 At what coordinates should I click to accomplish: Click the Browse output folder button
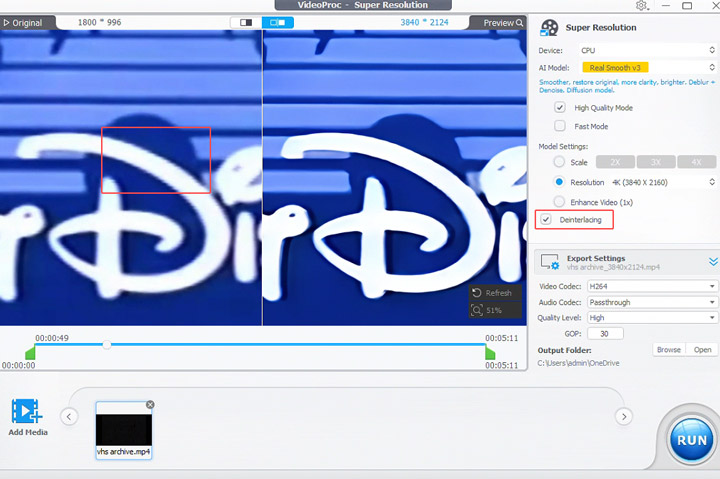click(669, 349)
